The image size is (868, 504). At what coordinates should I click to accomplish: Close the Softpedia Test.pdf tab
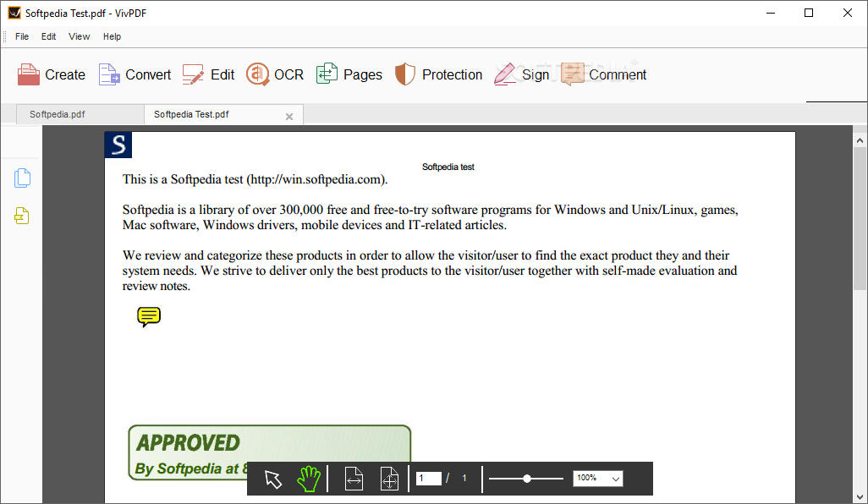[289, 116]
